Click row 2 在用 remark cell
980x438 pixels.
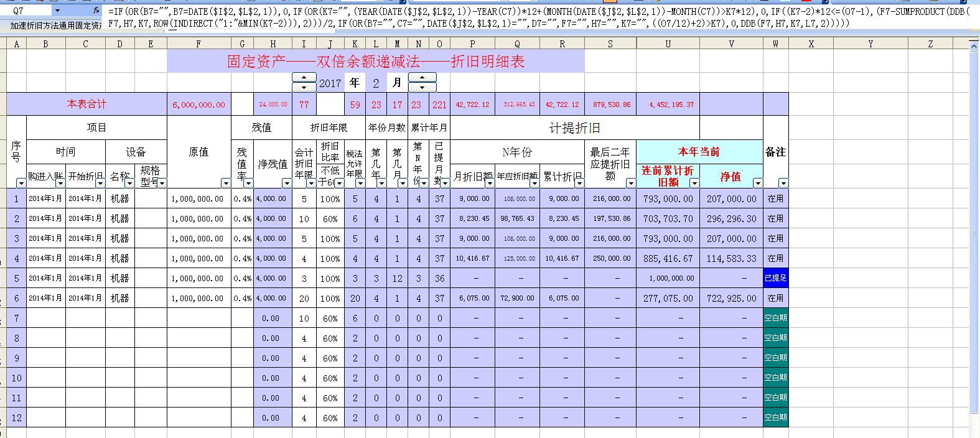(775, 219)
